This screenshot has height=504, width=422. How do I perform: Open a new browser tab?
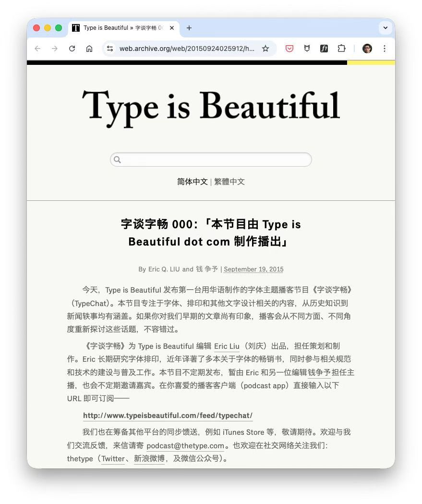189,28
